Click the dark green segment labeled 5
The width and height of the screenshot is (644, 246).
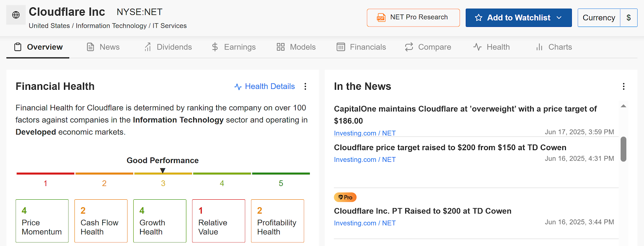tap(281, 174)
